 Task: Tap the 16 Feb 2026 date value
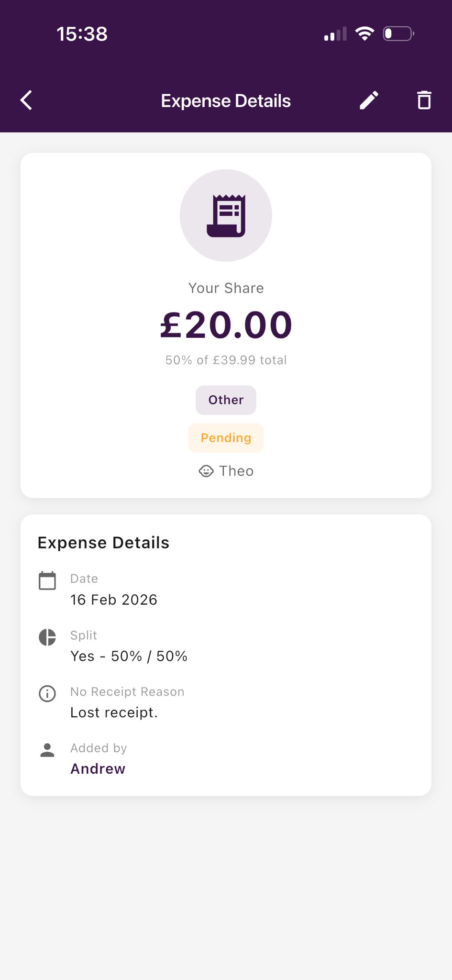click(114, 600)
